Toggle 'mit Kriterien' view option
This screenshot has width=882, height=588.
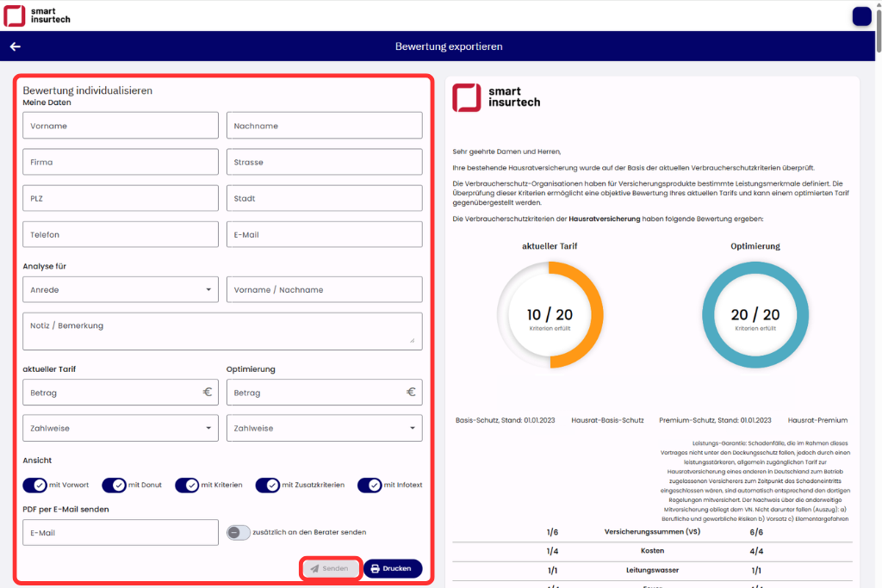point(187,486)
